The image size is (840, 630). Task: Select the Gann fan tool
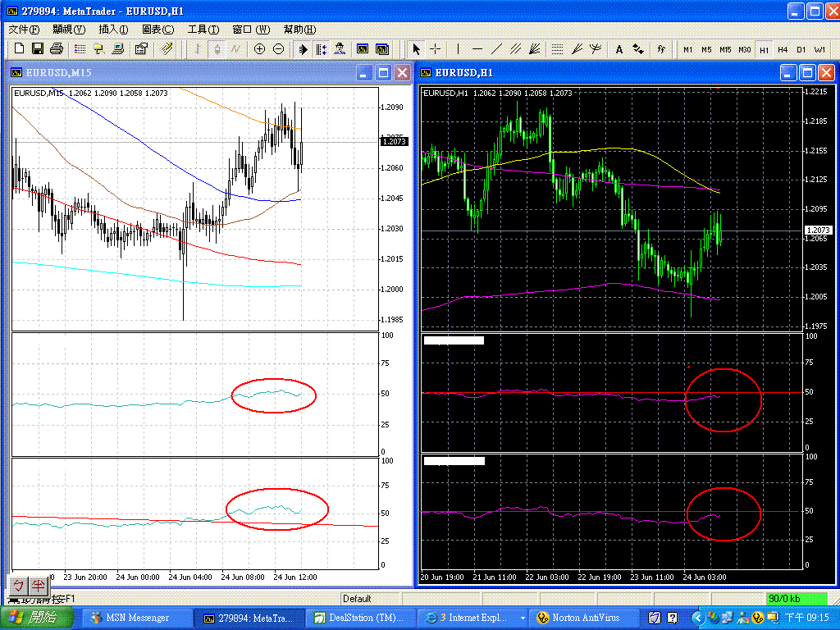click(x=534, y=48)
